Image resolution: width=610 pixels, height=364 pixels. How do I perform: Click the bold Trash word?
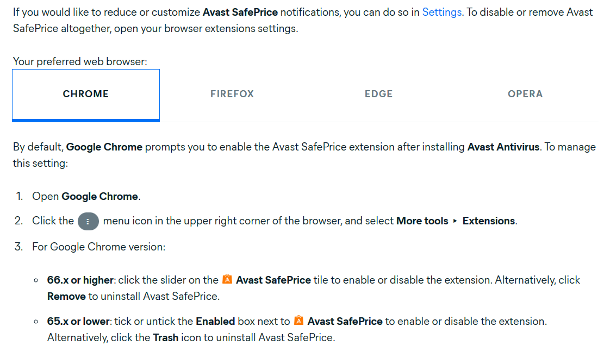(x=165, y=338)
